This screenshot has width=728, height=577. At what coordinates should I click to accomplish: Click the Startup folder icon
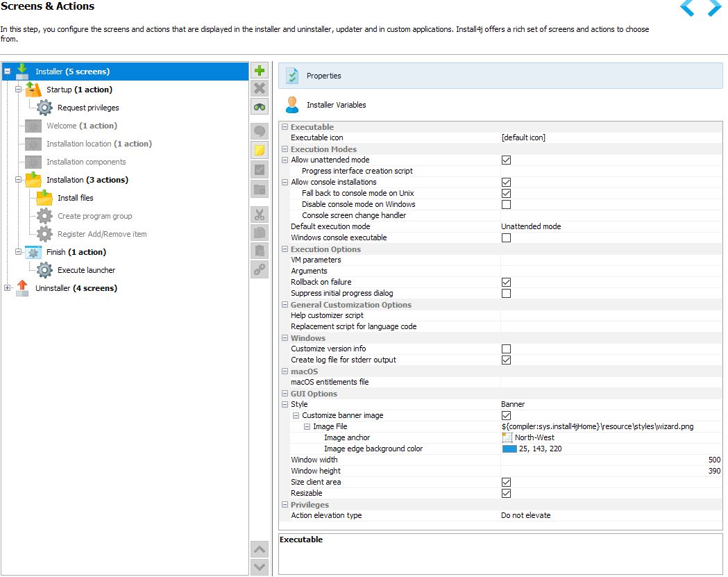33,89
